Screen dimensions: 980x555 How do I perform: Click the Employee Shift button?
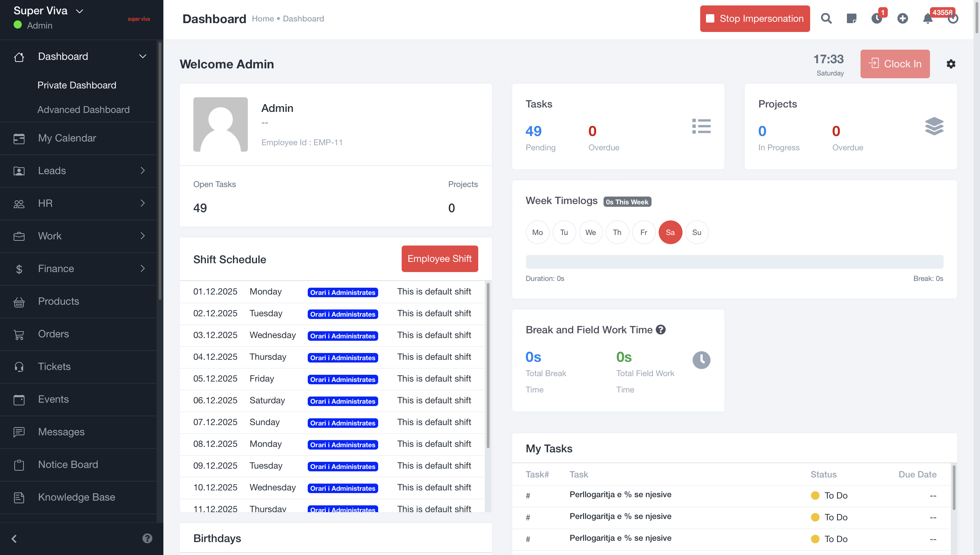pyautogui.click(x=439, y=258)
